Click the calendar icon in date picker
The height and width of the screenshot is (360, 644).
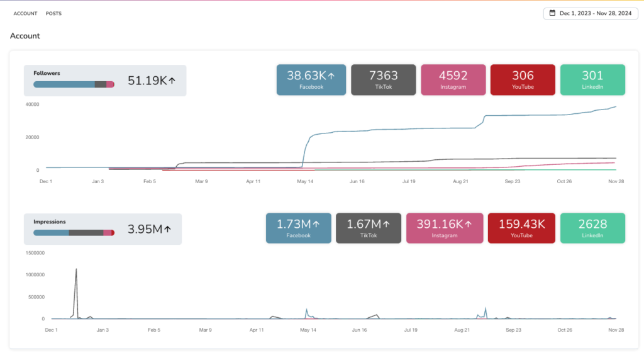552,13
